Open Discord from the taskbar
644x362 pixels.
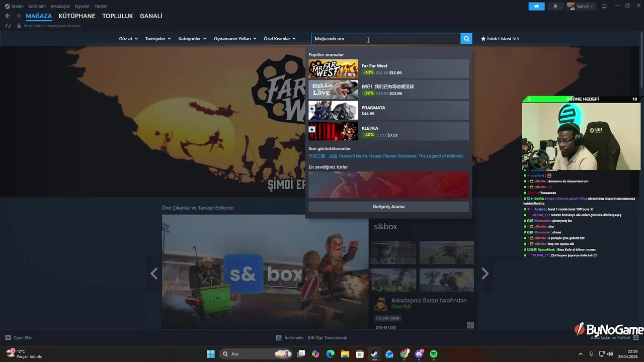(419, 354)
